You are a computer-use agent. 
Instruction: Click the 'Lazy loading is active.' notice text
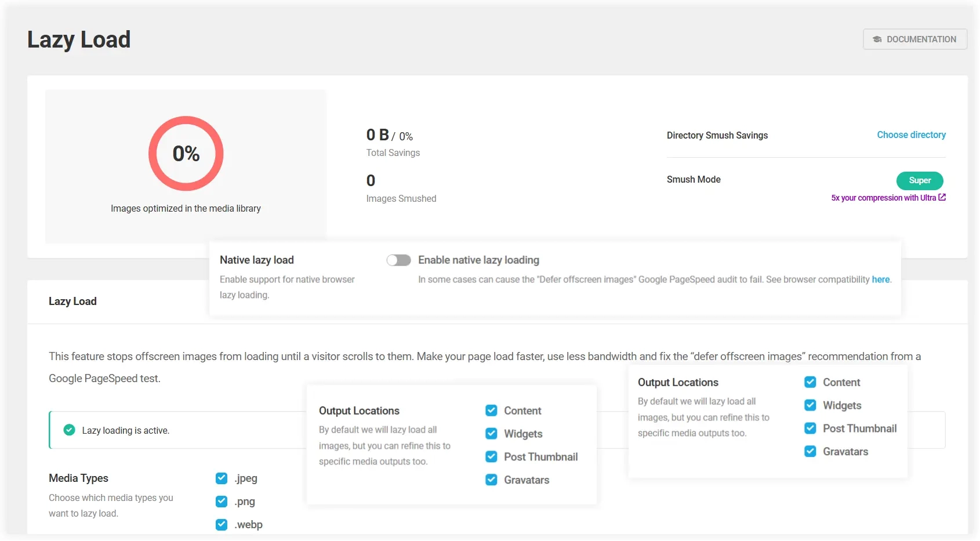point(126,430)
